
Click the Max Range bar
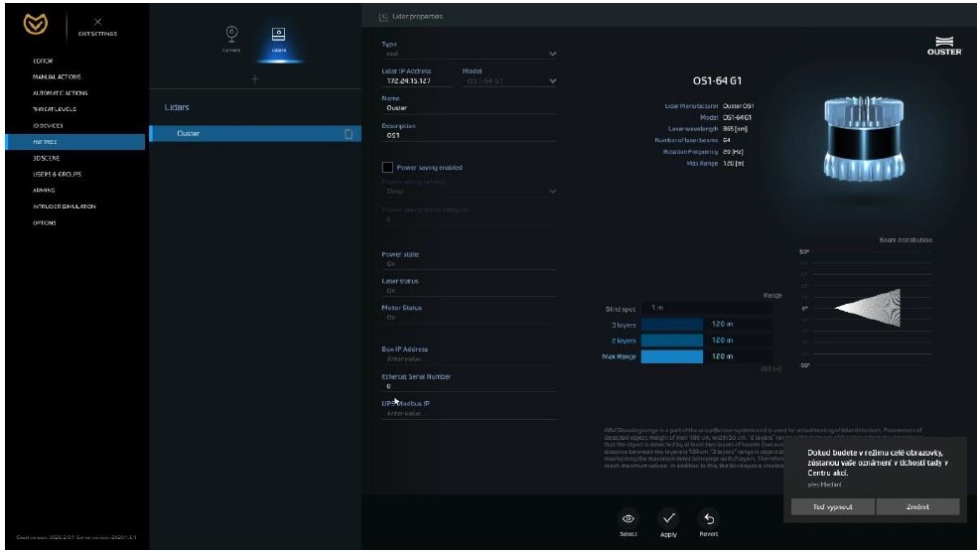pos(672,356)
